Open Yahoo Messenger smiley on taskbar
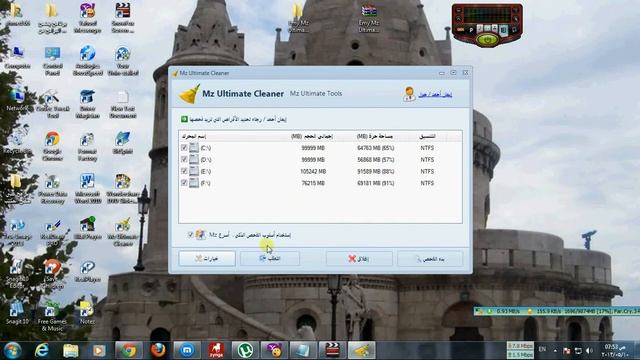The width and height of the screenshot is (640, 360). pyautogui.click(x=274, y=350)
